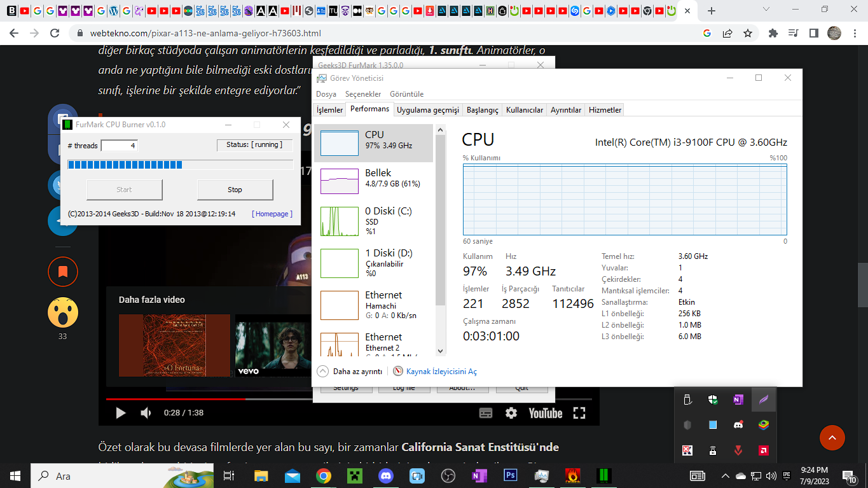Viewport: 868px width, 488px height.
Task: Select 1 Diski (D:) performance item
Action: click(374, 263)
